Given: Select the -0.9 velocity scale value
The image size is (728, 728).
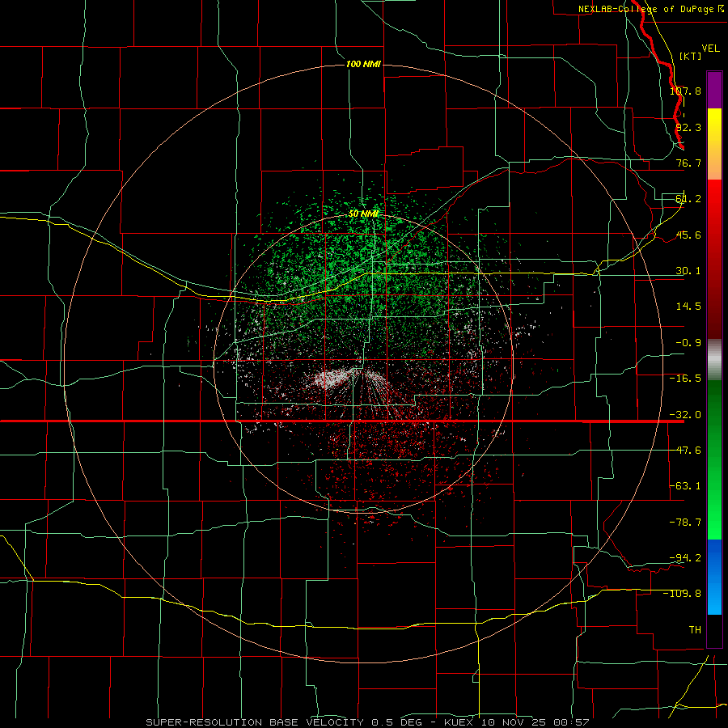Looking at the screenshot, I should [x=688, y=343].
